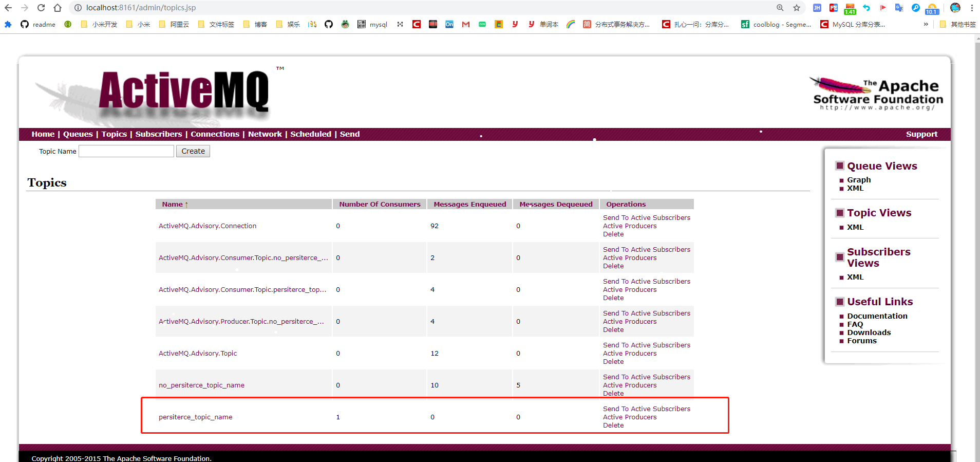Viewport: 980px width, 462px height.
Task: Open Topic Views XML link
Action: tap(855, 227)
